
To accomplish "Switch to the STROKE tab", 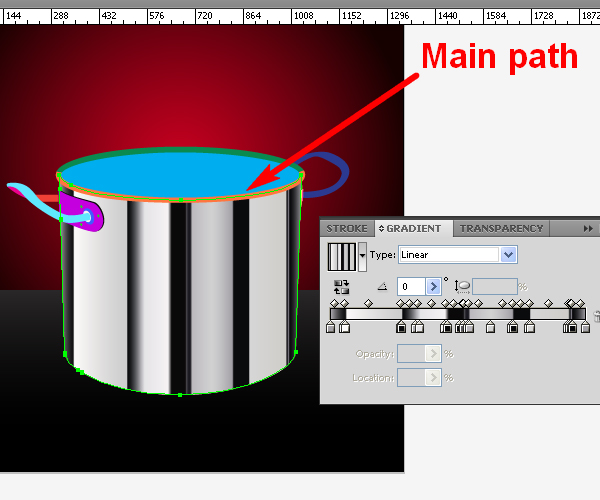I will click(347, 228).
